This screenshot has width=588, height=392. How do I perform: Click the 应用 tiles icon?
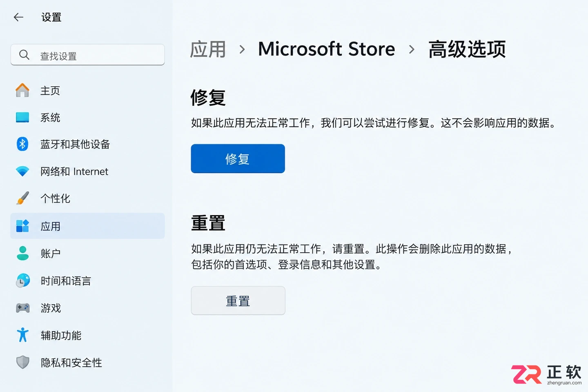point(22,226)
